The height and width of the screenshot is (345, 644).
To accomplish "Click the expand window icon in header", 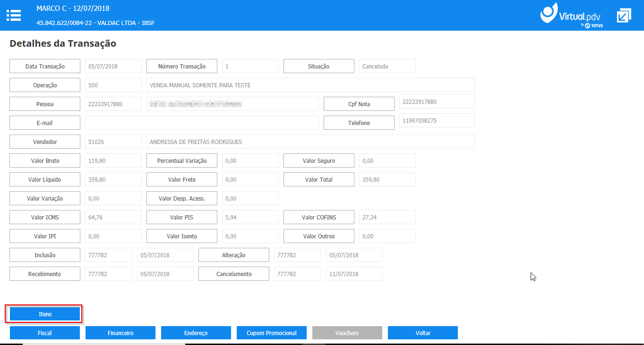I will pyautogui.click(x=624, y=16).
